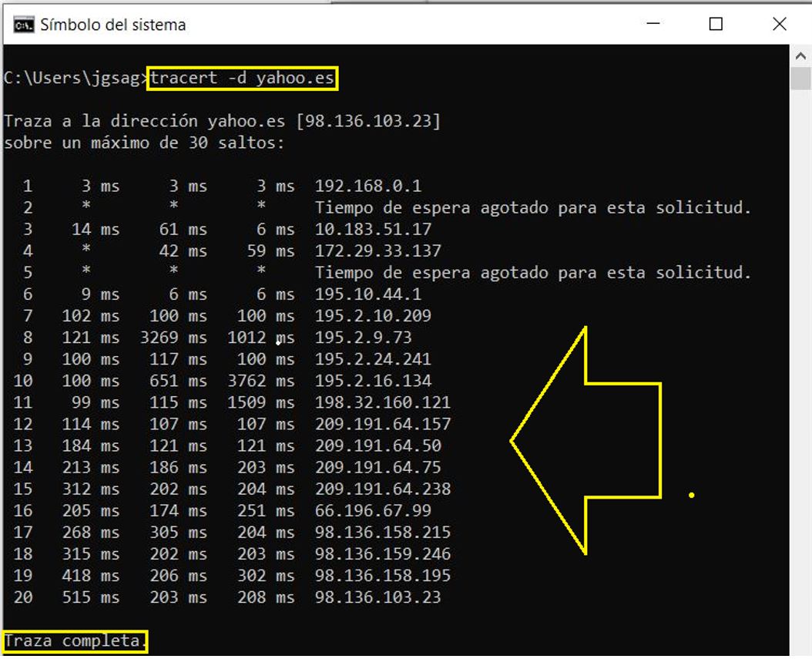Click hop 5 timeout message text
The width and height of the screenshot is (812, 659).
[533, 273]
